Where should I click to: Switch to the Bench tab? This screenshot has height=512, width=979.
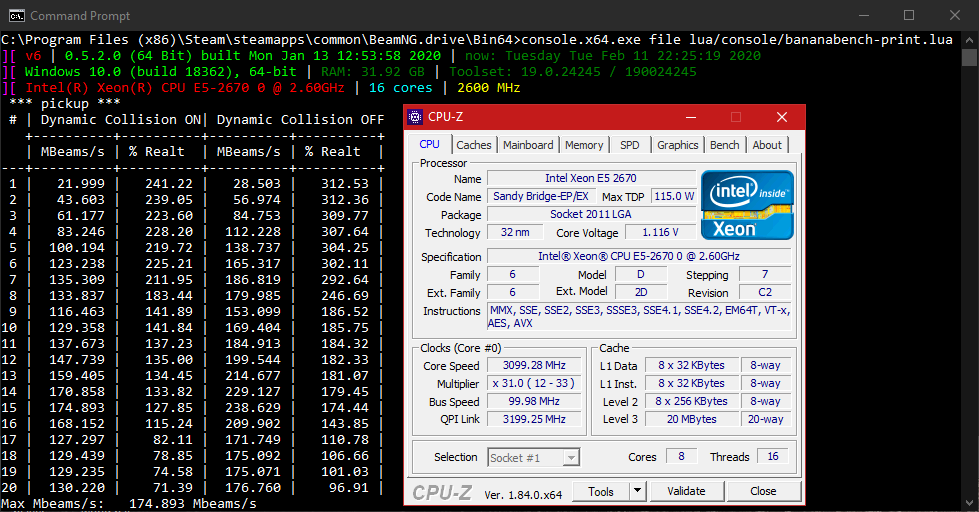click(724, 145)
